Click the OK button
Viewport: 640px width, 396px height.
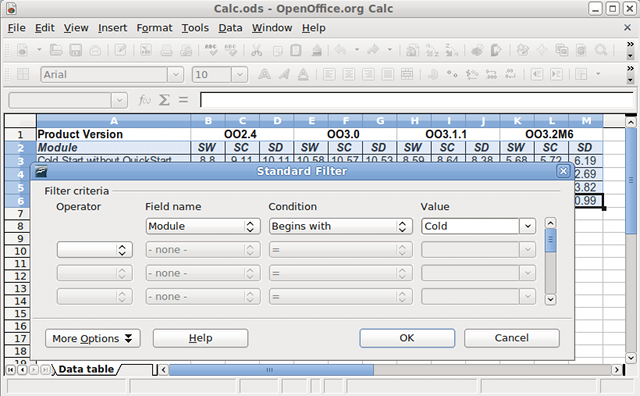pos(407,338)
